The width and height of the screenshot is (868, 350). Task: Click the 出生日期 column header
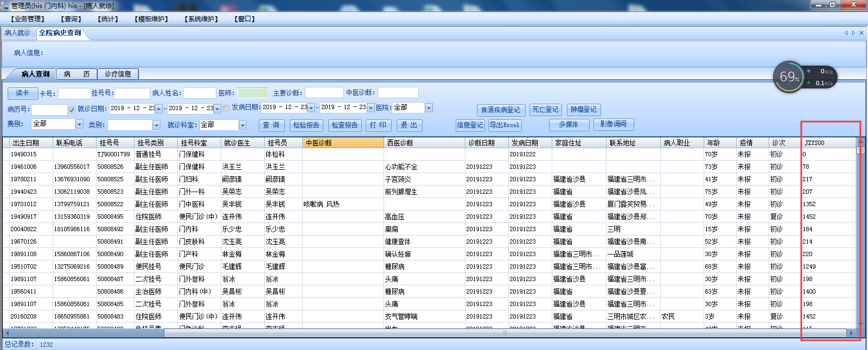[x=31, y=143]
